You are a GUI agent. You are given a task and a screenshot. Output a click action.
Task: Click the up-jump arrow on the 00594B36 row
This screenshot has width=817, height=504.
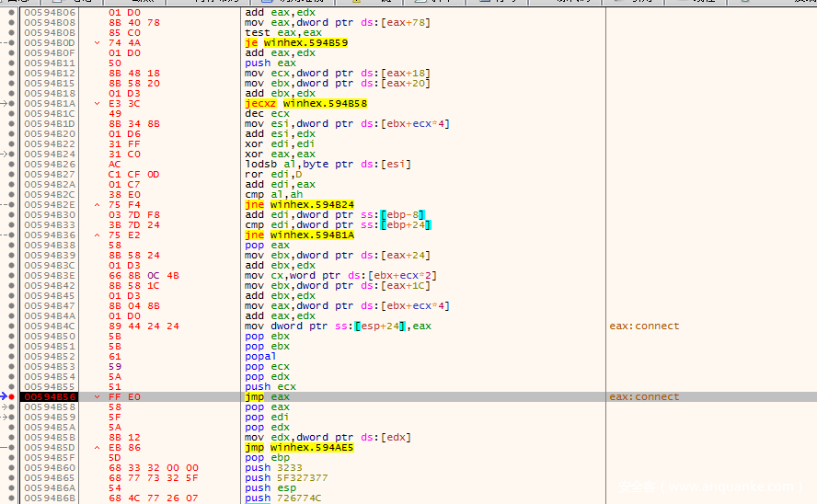pyautogui.click(x=98, y=235)
